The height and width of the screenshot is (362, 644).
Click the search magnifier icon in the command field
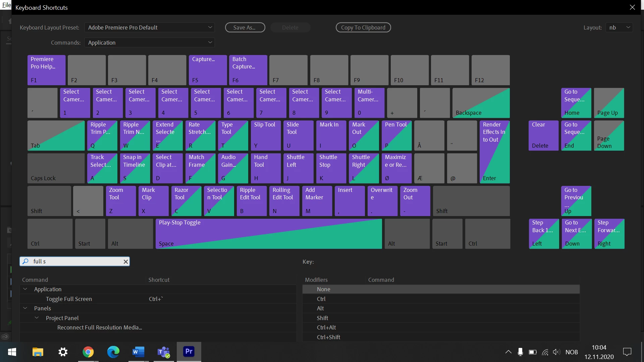coord(25,261)
